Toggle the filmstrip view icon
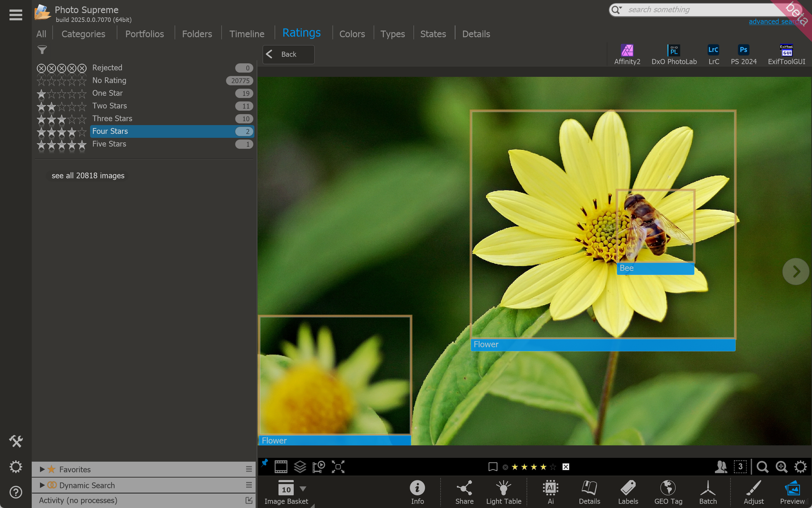This screenshot has height=508, width=812. (281, 467)
